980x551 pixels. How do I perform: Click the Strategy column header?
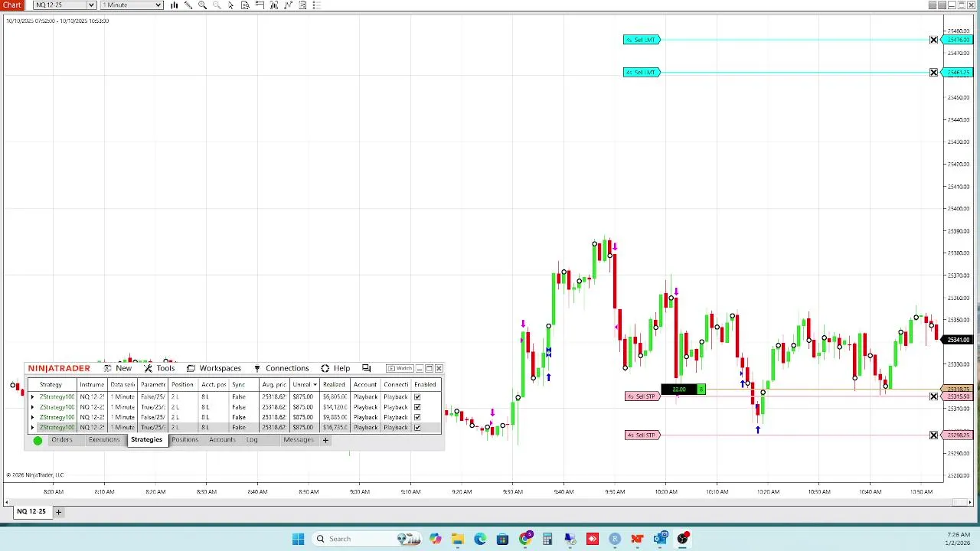tap(51, 385)
